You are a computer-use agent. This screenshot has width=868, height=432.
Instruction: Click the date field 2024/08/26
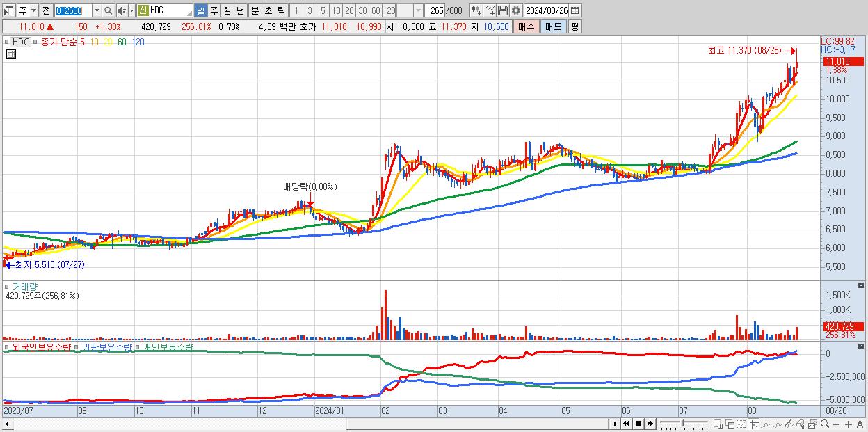(x=546, y=10)
